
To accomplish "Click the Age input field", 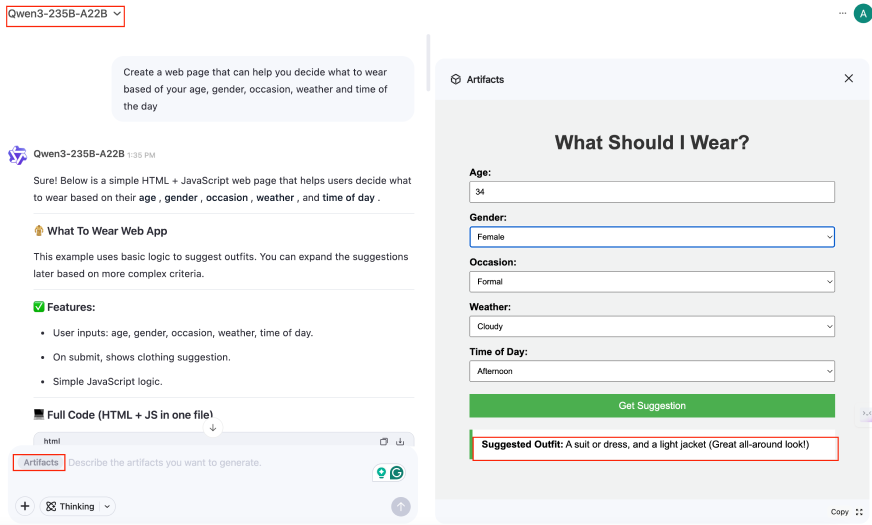I will point(652,192).
